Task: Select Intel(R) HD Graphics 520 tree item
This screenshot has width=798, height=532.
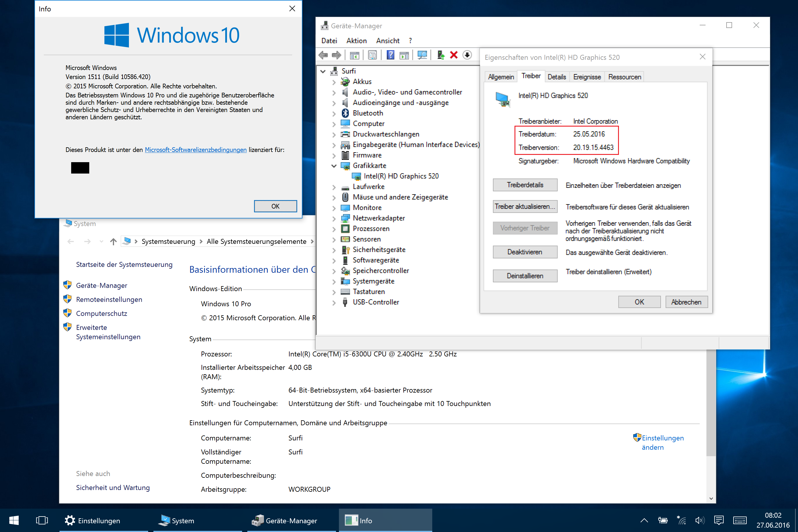Action: (x=401, y=176)
